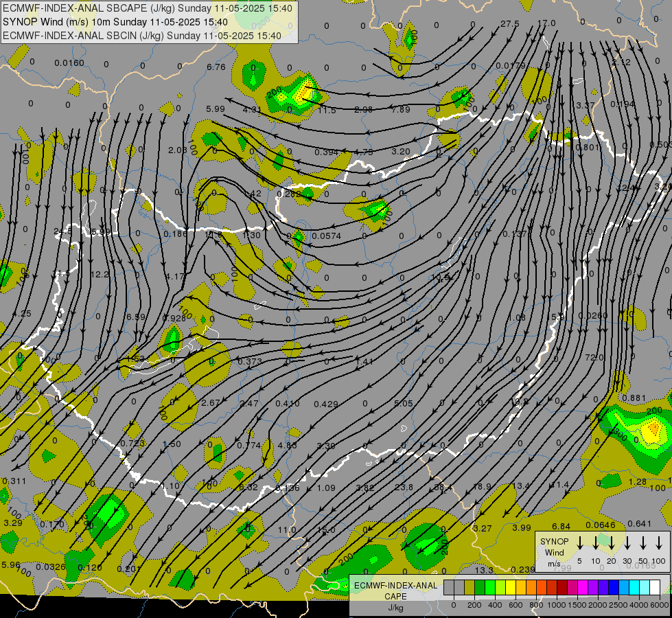Click the '1000' tick label on CAPE scale
This screenshot has height=618, width=672.
pos(557,605)
